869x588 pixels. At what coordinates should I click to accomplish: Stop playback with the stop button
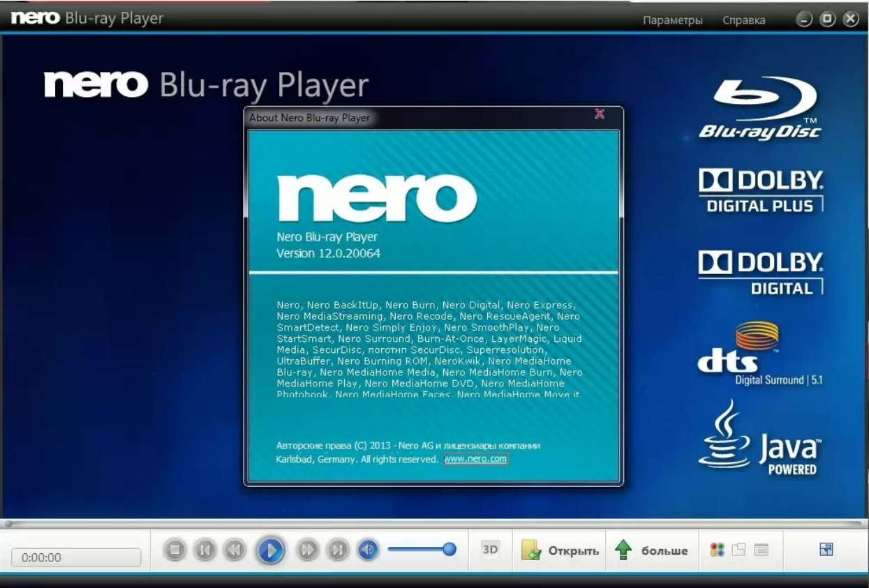(x=175, y=550)
